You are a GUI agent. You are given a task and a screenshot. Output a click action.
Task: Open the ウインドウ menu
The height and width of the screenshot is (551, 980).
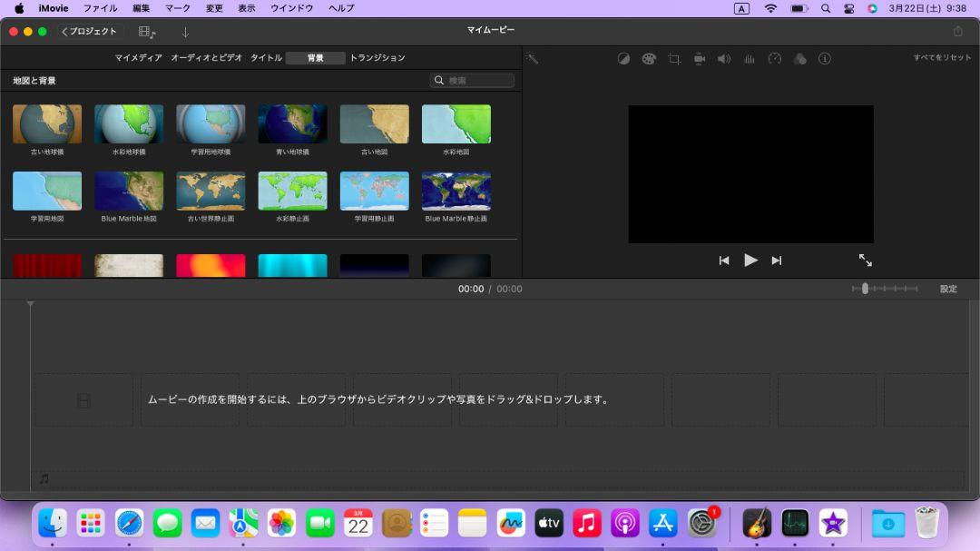click(292, 8)
